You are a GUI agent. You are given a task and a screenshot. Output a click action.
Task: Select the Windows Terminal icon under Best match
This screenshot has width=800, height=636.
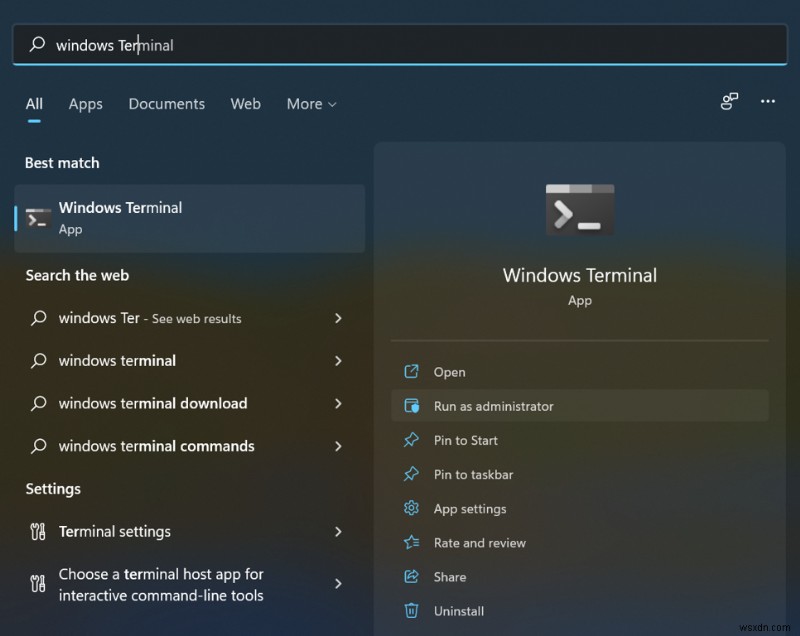tap(40, 217)
